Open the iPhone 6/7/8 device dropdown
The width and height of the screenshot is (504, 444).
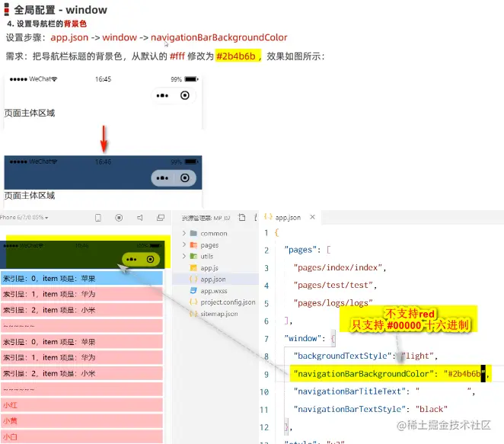24,218
